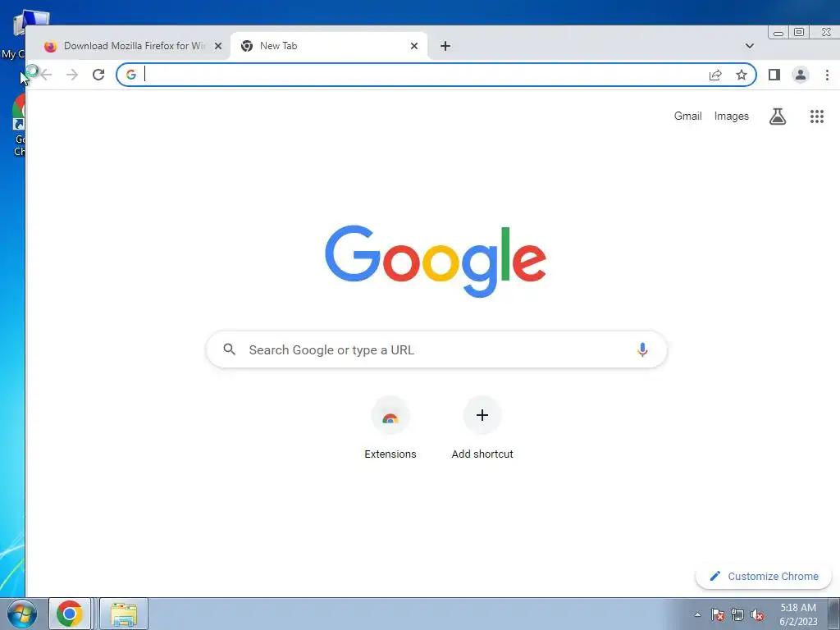This screenshot has height=630, width=840.
Task: Open Windows Explorer from the taskbar
Action: point(124,614)
